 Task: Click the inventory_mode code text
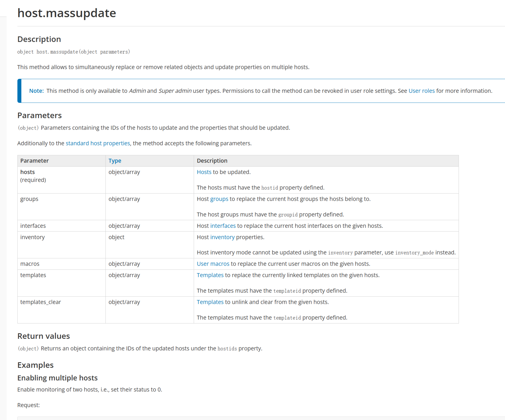click(x=414, y=253)
